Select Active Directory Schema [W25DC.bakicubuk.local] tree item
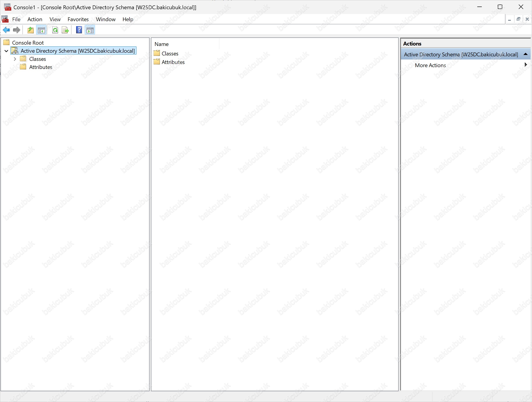532x402 pixels. [78, 51]
